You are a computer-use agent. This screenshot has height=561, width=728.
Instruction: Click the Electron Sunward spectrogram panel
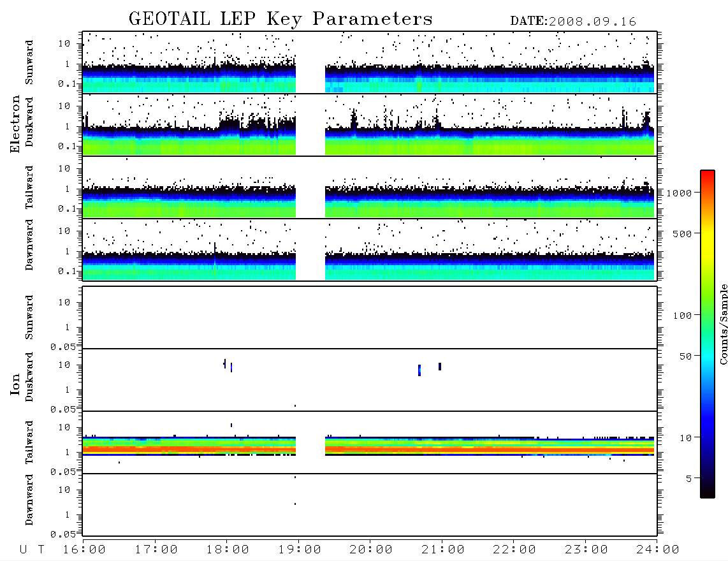(370, 62)
